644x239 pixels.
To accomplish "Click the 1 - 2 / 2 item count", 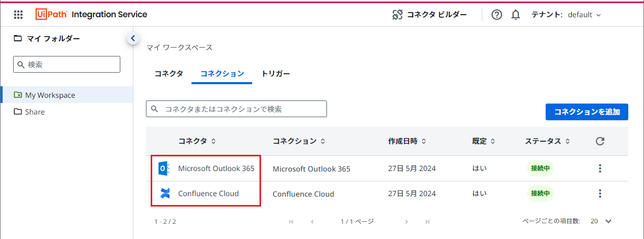I will point(165,222).
